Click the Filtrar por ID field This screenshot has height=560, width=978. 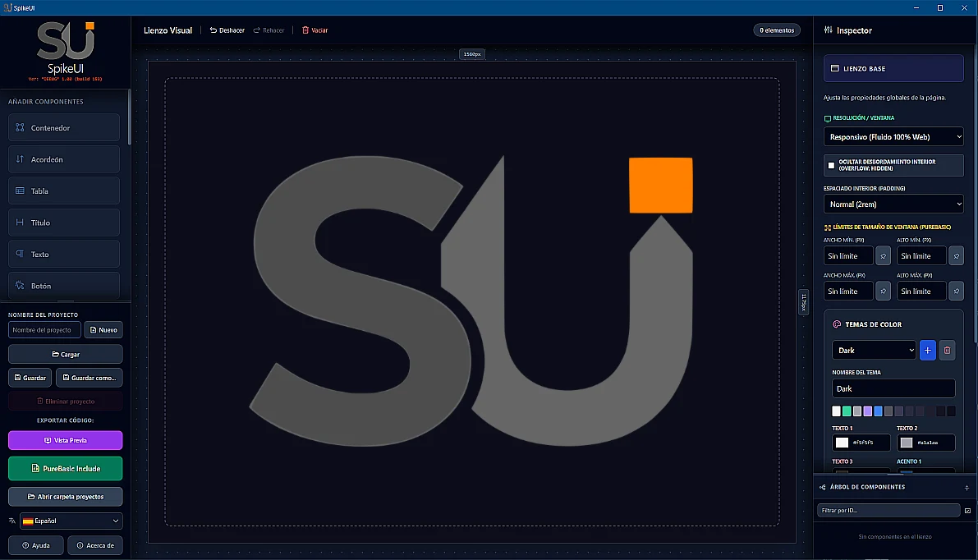coord(888,510)
